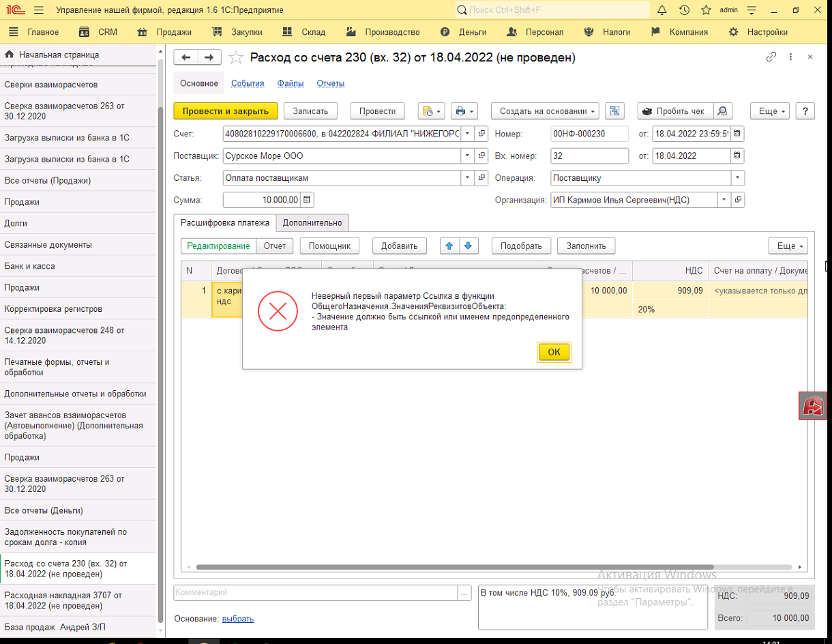Open the calculator icon in Сумма field
The width and height of the screenshot is (832, 644).
pyautogui.click(x=307, y=200)
